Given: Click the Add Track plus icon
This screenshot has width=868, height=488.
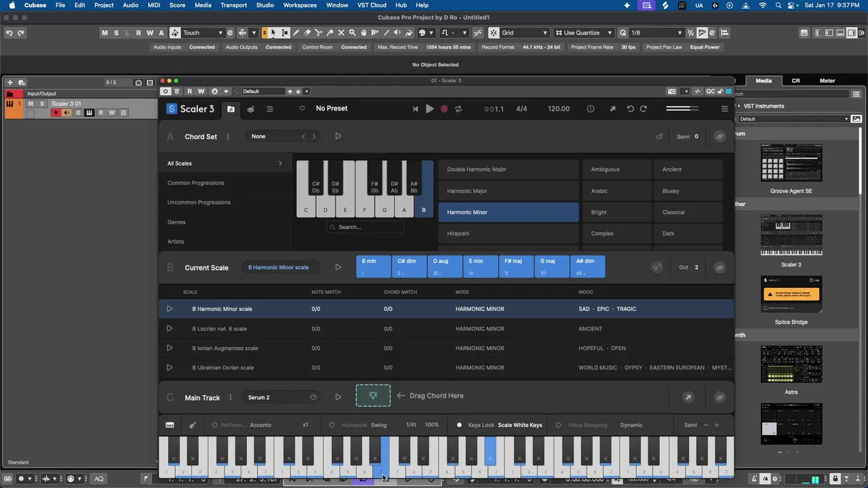Looking at the screenshot, I should 10,83.
